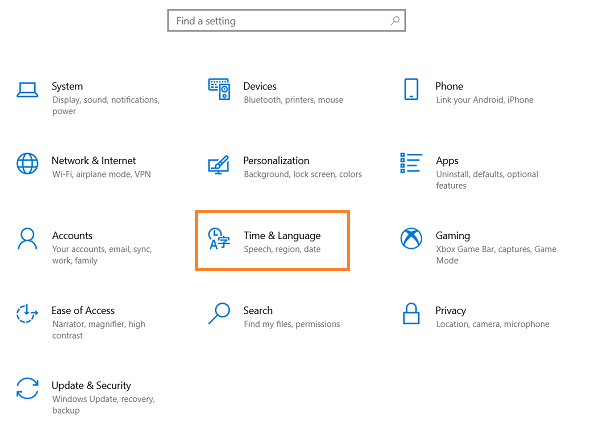Click the Search magnifying glass category icon
Image resolution: width=600 pixels, height=423 pixels.
pos(219,314)
